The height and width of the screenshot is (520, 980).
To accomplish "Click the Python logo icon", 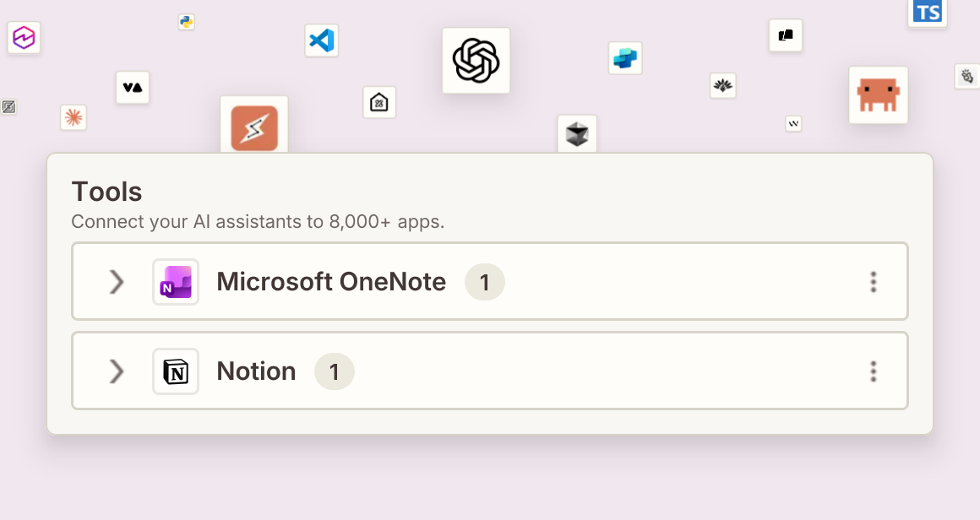I will (x=186, y=22).
